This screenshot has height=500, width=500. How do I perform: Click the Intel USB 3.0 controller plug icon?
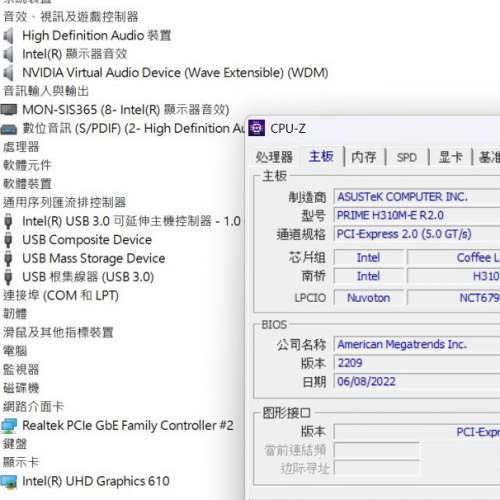[8, 221]
